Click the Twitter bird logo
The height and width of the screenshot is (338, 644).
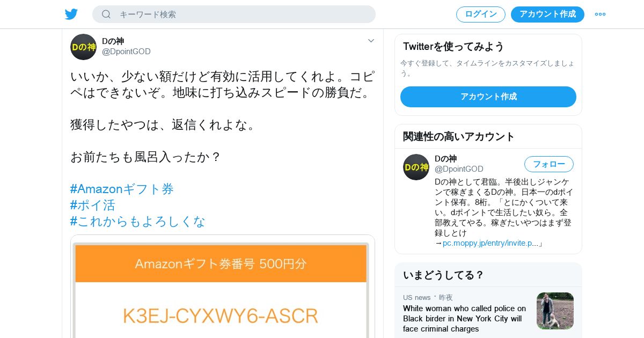click(71, 14)
